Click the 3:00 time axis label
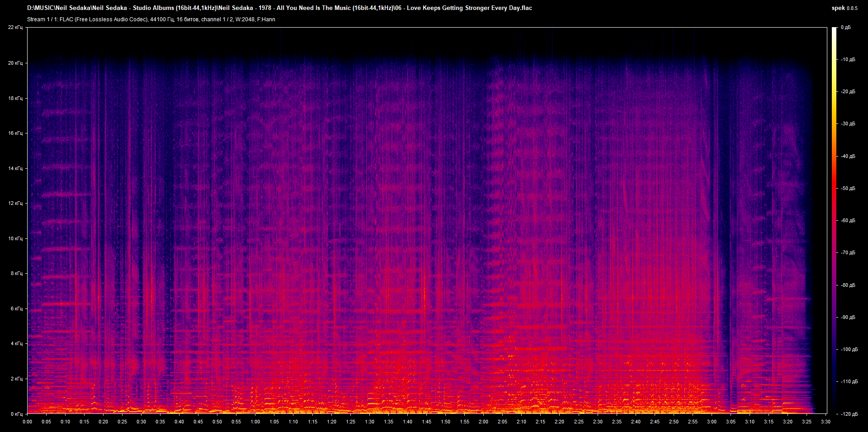Screen dimensions: 868x432 [x=712, y=422]
